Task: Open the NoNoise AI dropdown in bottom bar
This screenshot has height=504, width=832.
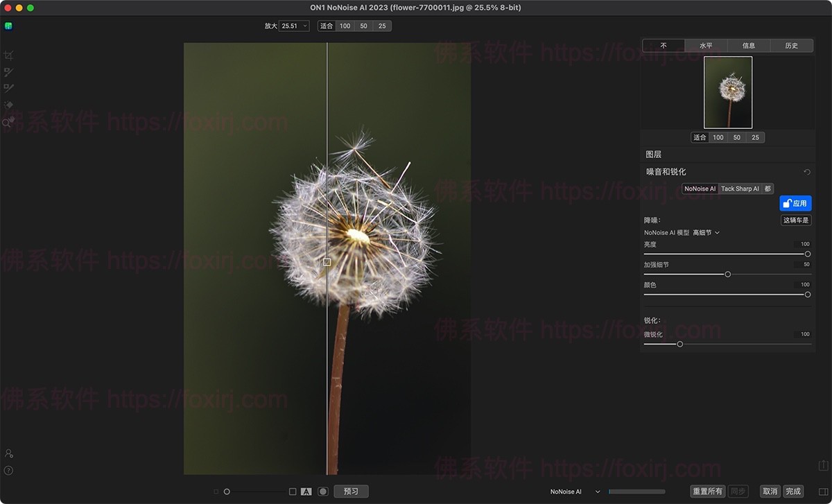Action: tap(575, 492)
